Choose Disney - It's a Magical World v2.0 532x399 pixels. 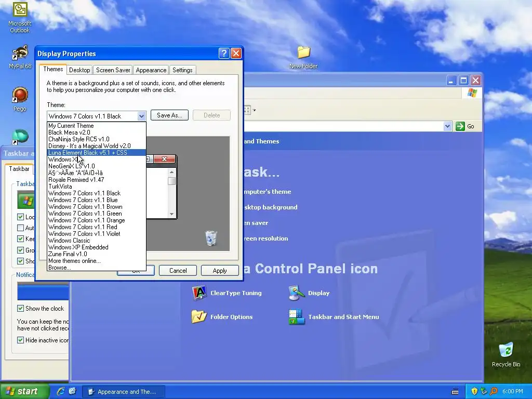[x=96, y=146]
